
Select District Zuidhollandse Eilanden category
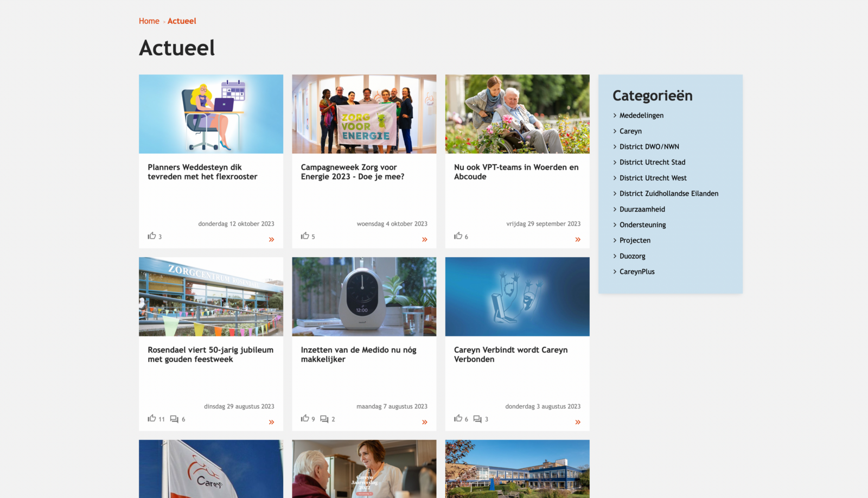click(669, 194)
